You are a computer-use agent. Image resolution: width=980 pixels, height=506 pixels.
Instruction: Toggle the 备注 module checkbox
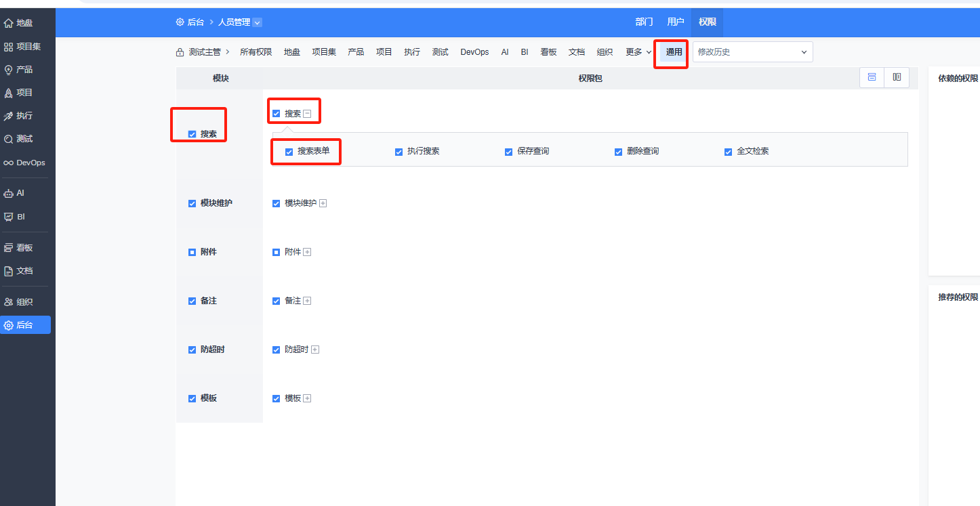click(x=192, y=301)
